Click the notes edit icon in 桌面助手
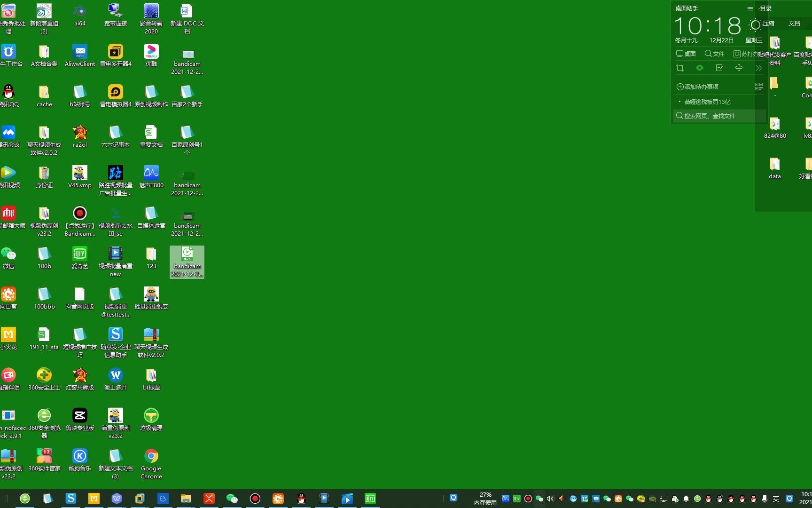Image resolution: width=812 pixels, height=508 pixels. pyautogui.click(x=719, y=68)
